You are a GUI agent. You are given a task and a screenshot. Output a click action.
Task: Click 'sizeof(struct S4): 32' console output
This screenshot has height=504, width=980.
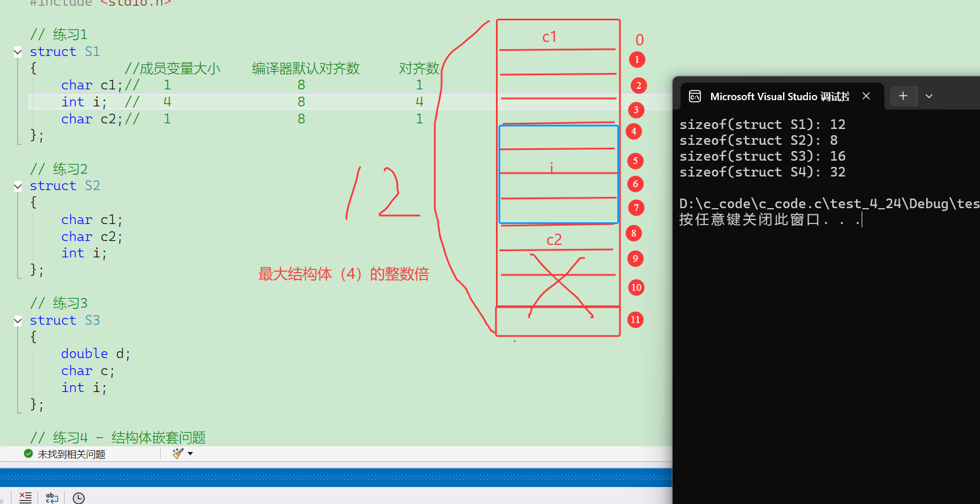tap(762, 172)
